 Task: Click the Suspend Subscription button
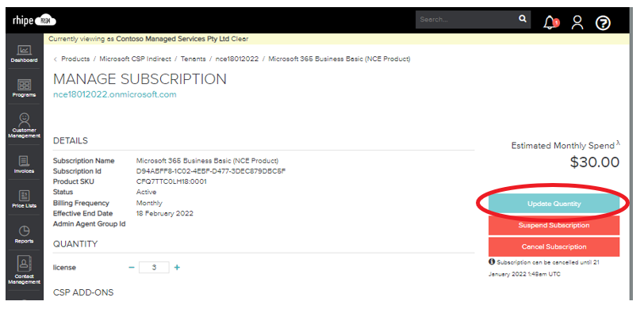pos(554,225)
